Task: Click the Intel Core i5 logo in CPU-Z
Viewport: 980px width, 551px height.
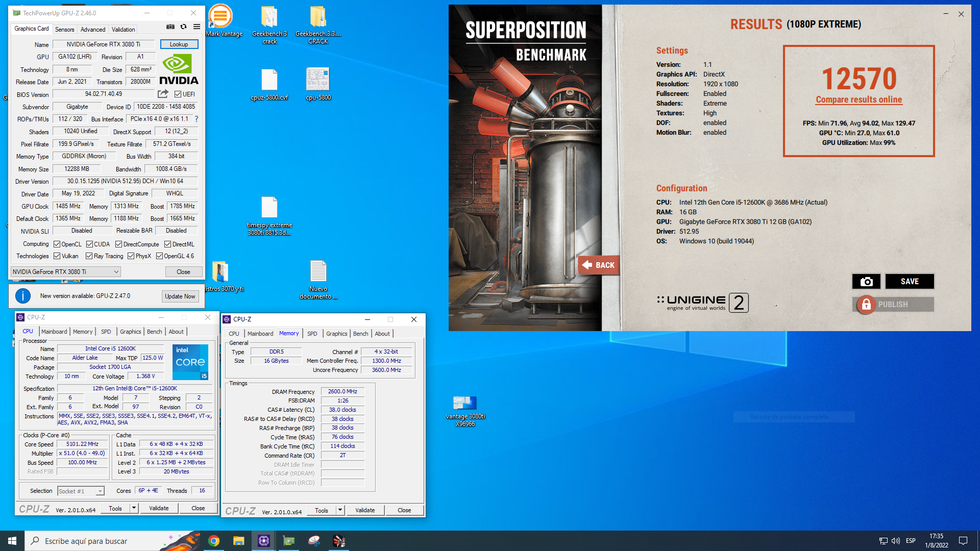Action: tap(190, 362)
